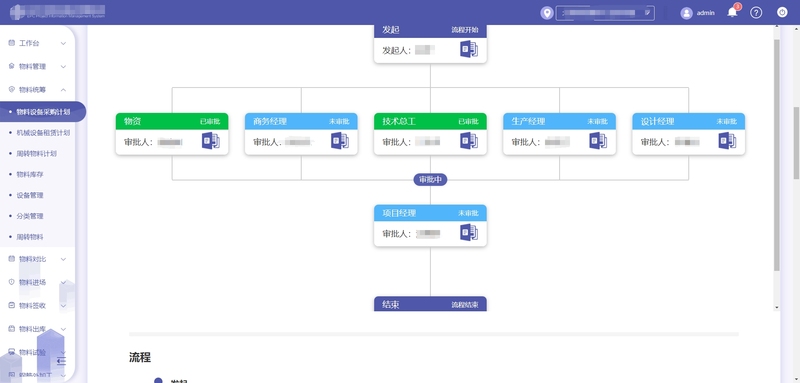The width and height of the screenshot is (800, 383).
Task: Click the location pin icon in header
Action: [547, 13]
